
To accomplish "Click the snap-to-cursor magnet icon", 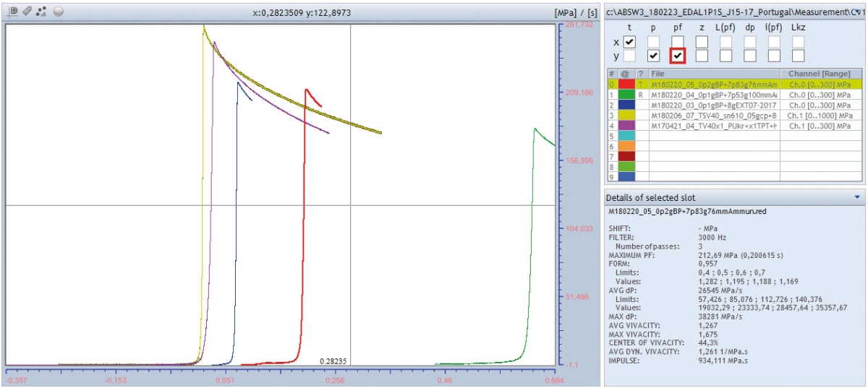I will [x=13, y=12].
